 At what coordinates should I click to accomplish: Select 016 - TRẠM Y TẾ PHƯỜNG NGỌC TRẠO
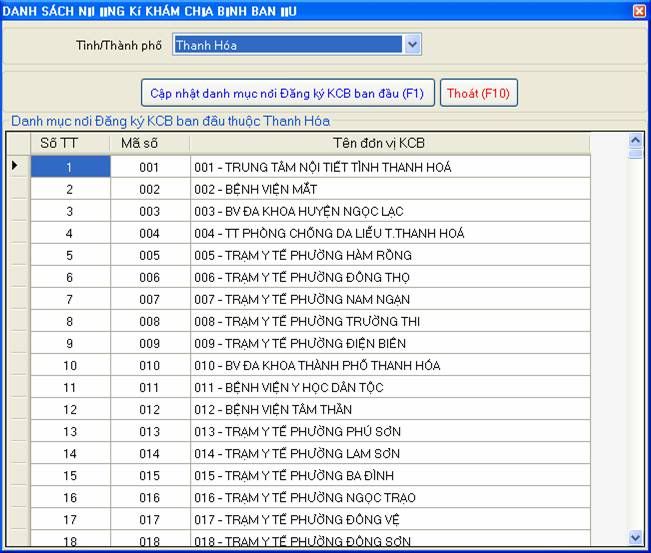click(x=390, y=497)
